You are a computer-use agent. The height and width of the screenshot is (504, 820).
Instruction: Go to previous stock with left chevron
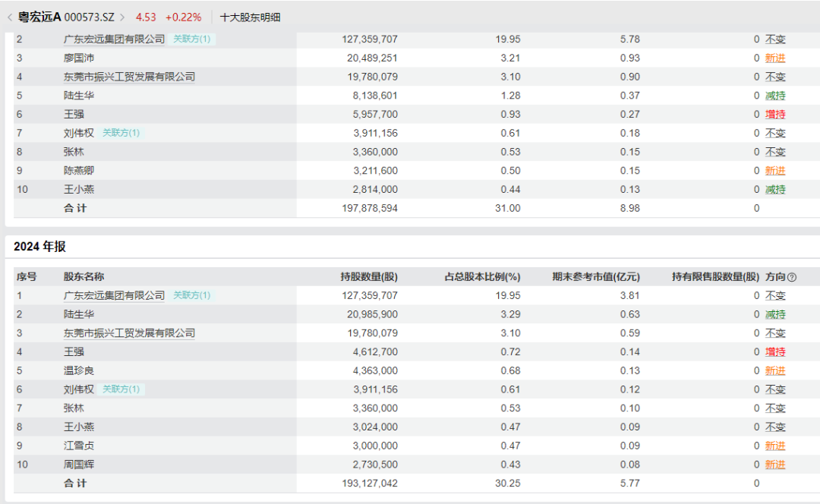[x=10, y=17]
